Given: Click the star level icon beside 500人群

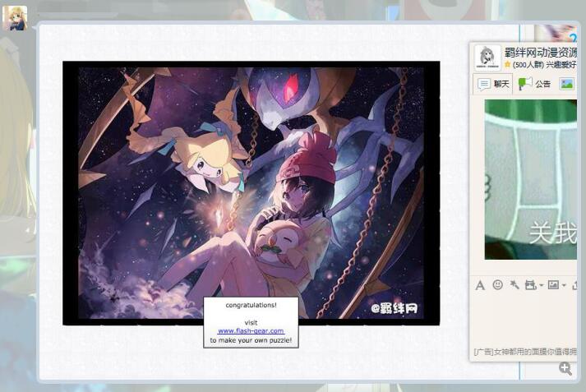Looking at the screenshot, I should [x=507, y=64].
